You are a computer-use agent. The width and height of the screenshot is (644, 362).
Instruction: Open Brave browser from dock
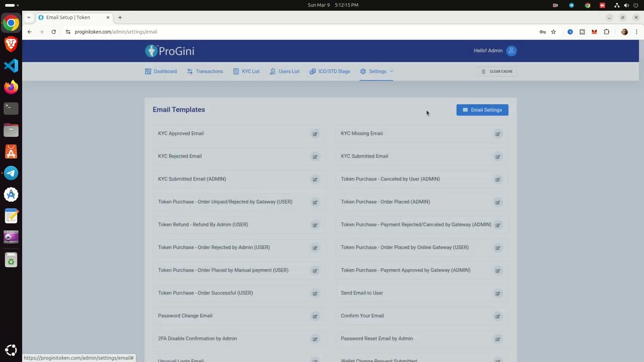[11, 44]
